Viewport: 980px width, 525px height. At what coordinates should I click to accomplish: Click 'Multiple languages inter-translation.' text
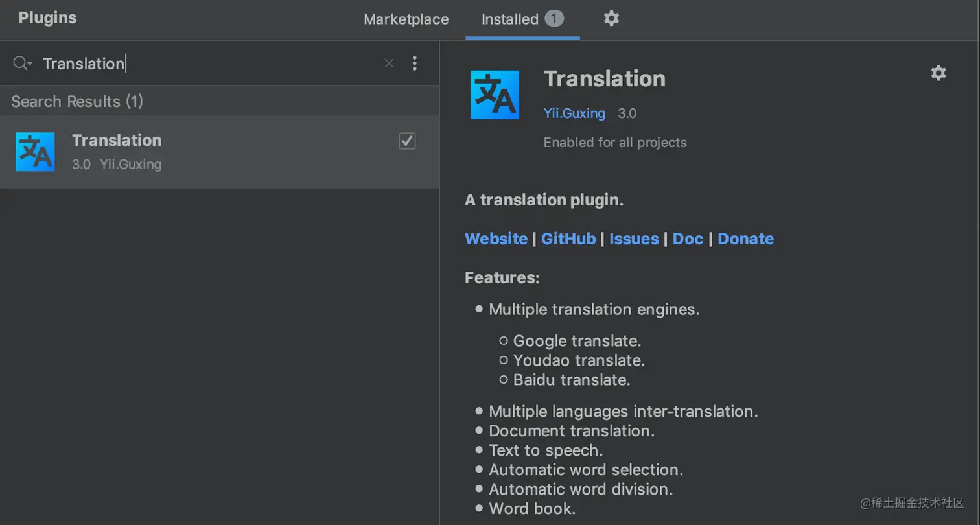pyautogui.click(x=624, y=412)
